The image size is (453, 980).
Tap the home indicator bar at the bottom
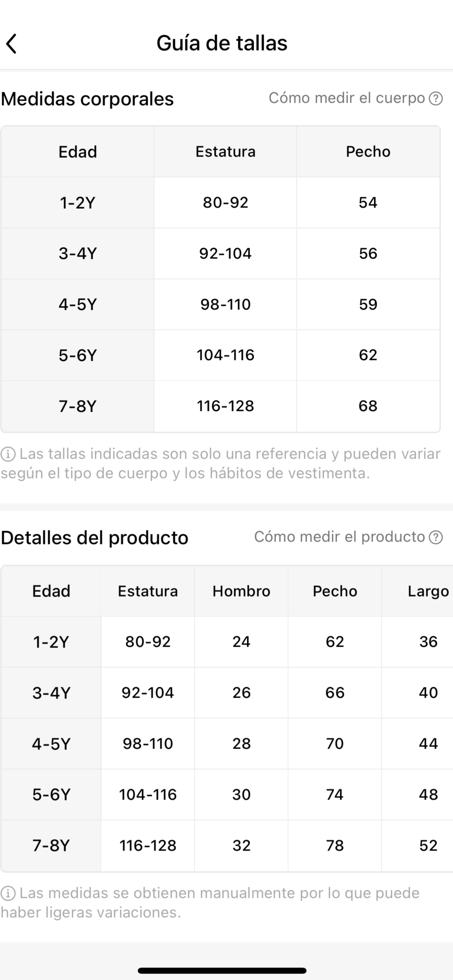tap(222, 970)
